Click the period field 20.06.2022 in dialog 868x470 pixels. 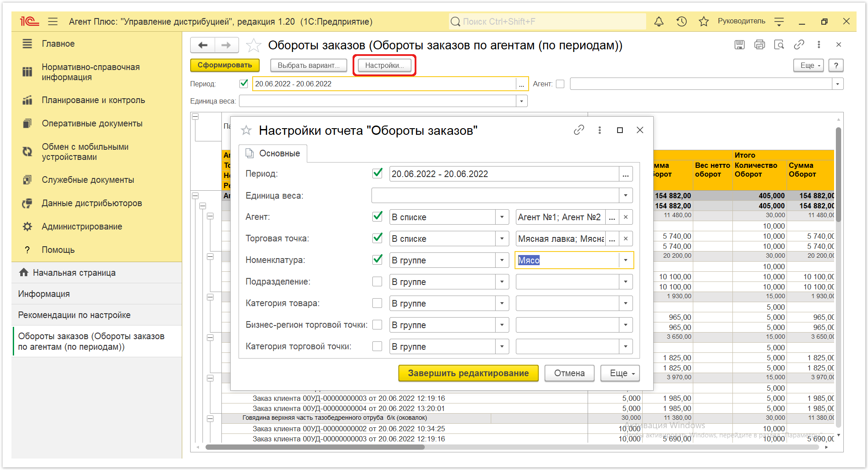[504, 174]
